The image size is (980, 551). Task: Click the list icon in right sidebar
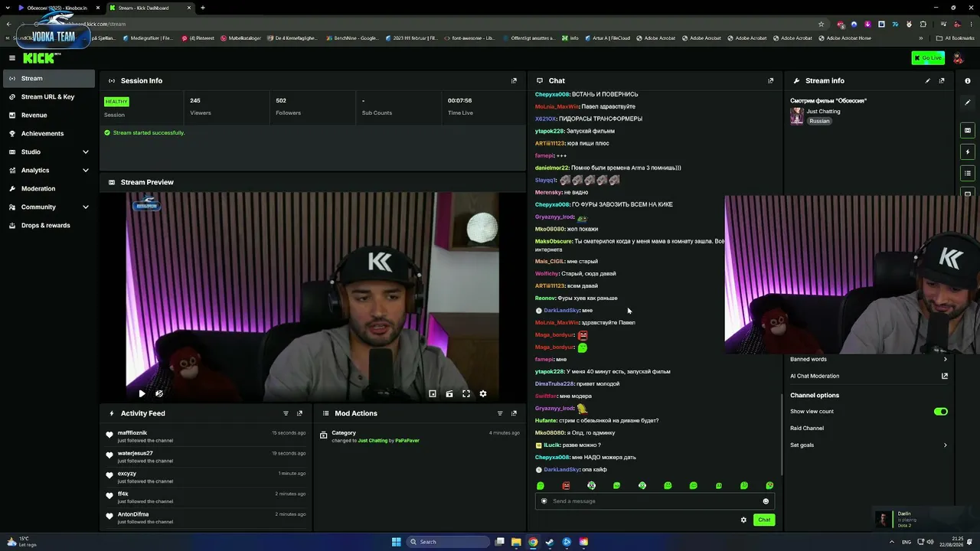point(968,173)
